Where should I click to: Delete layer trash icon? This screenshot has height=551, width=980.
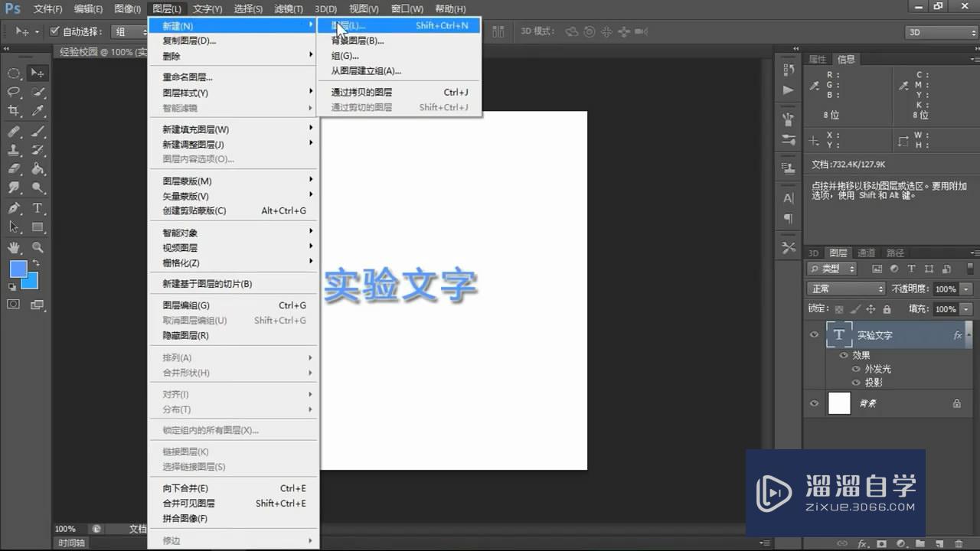pyautogui.click(x=960, y=543)
